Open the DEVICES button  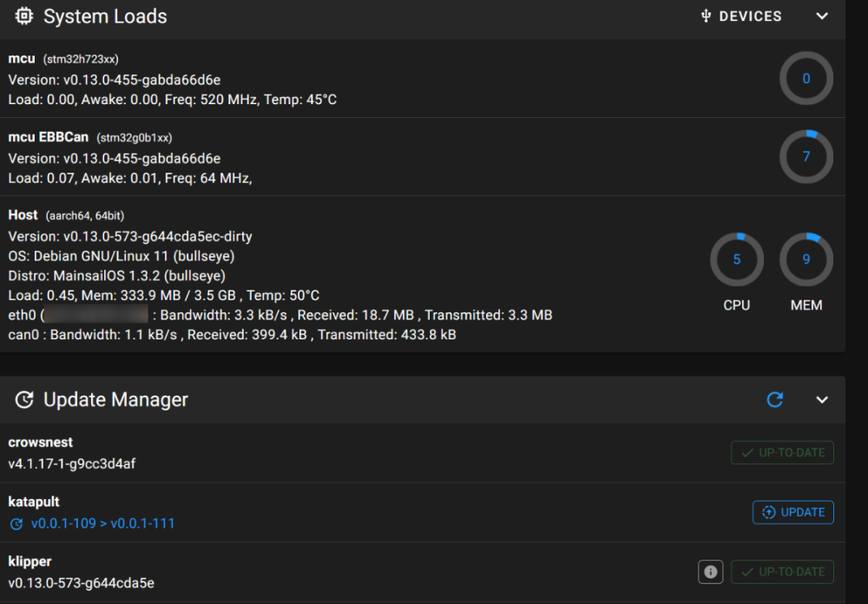pyautogui.click(x=741, y=16)
